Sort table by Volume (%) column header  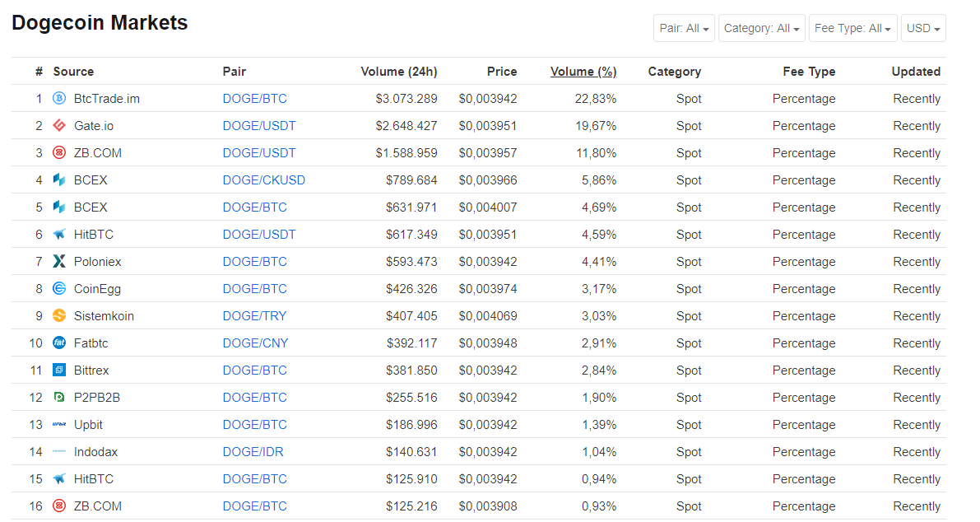pyautogui.click(x=583, y=72)
